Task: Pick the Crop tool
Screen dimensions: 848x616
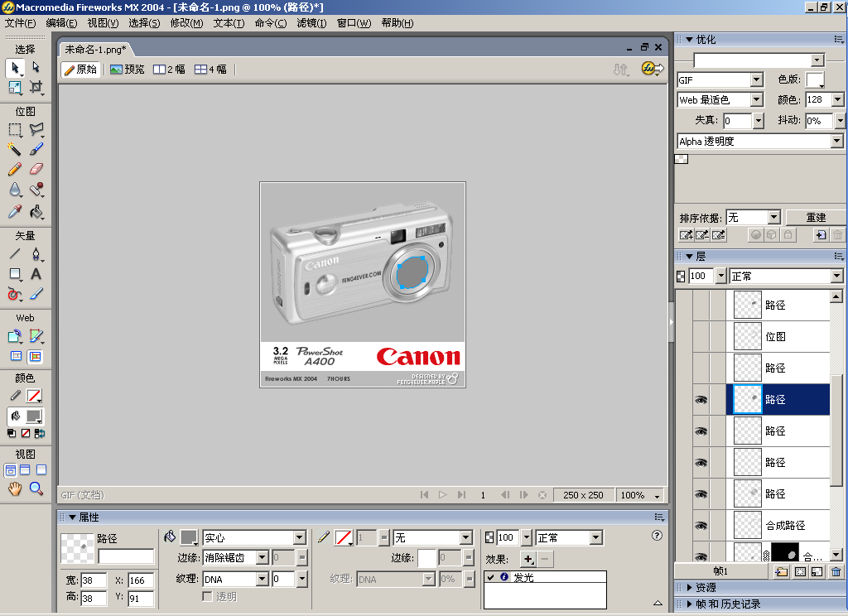Action: click(36, 87)
